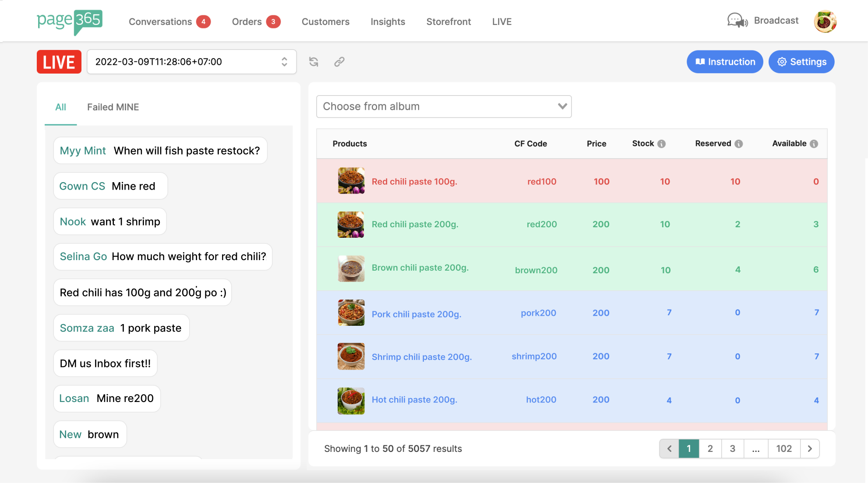Click the Stock info icon
The image size is (868, 483).
click(661, 144)
